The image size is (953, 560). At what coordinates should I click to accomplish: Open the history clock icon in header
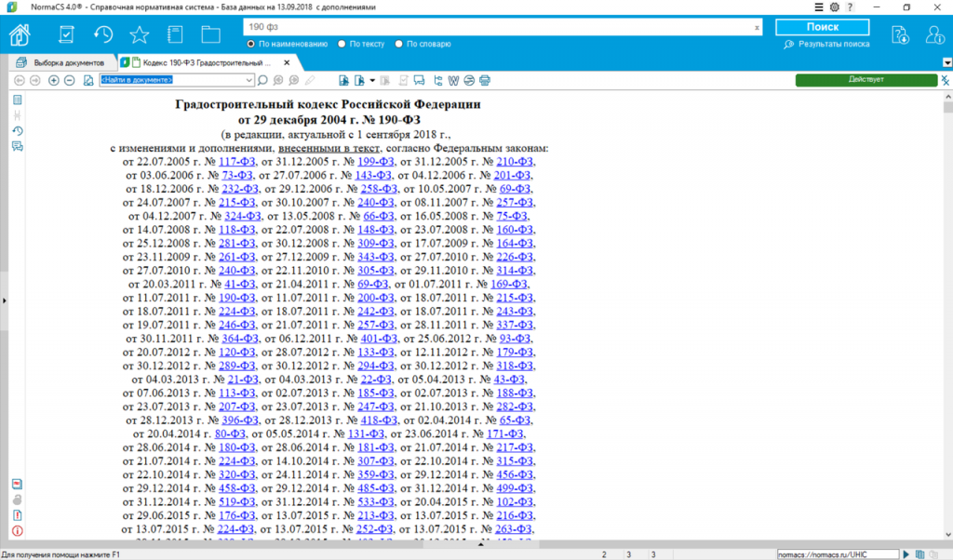(x=102, y=34)
